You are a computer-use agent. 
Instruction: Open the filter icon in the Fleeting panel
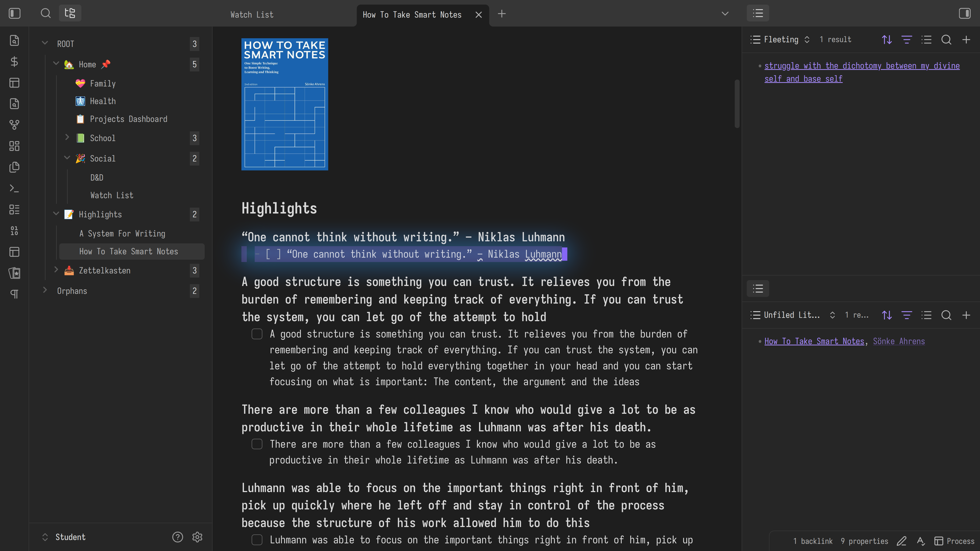coord(906,40)
